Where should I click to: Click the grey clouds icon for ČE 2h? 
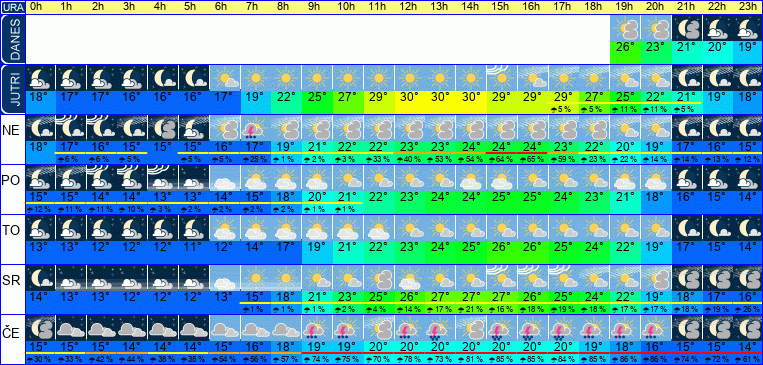pos(102,328)
